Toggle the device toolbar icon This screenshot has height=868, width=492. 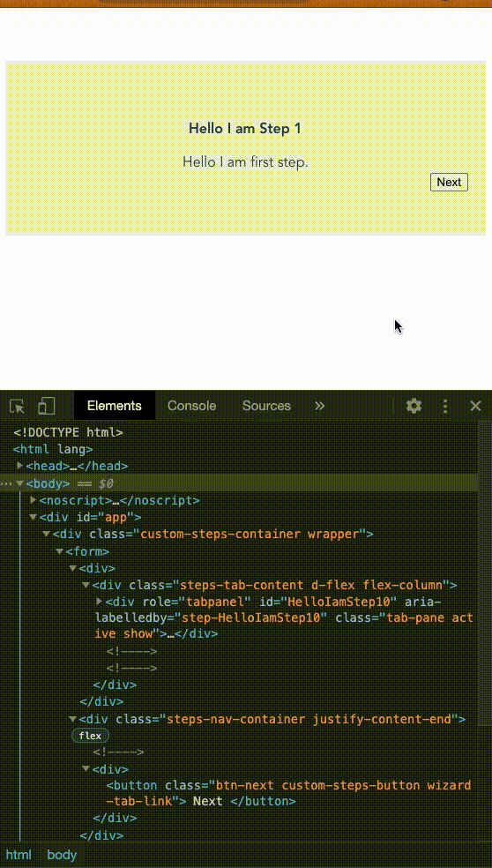(47, 406)
